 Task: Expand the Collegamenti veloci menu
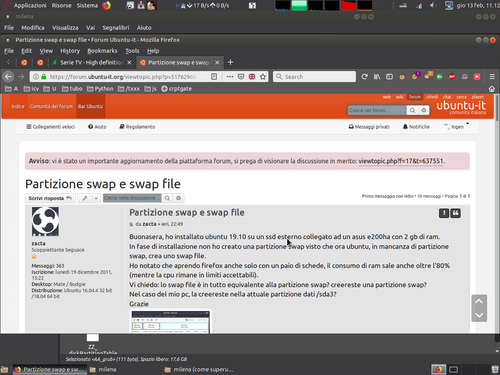click(50, 127)
